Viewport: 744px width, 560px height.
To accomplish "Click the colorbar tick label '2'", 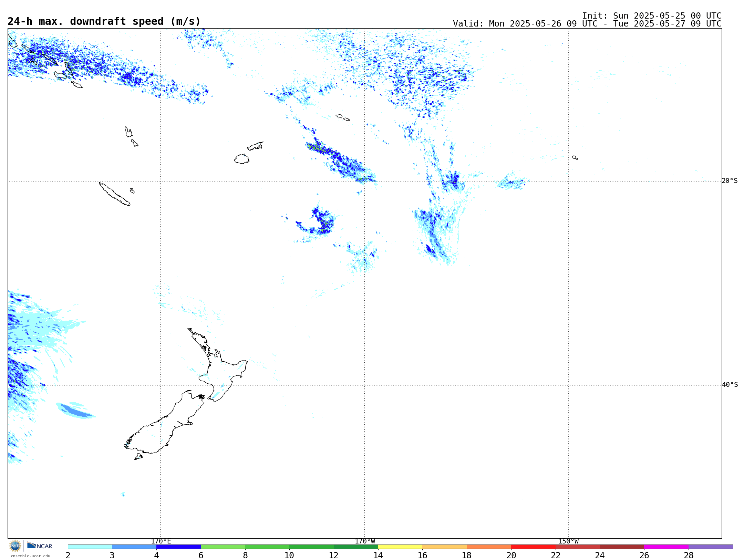I will 68,555.
